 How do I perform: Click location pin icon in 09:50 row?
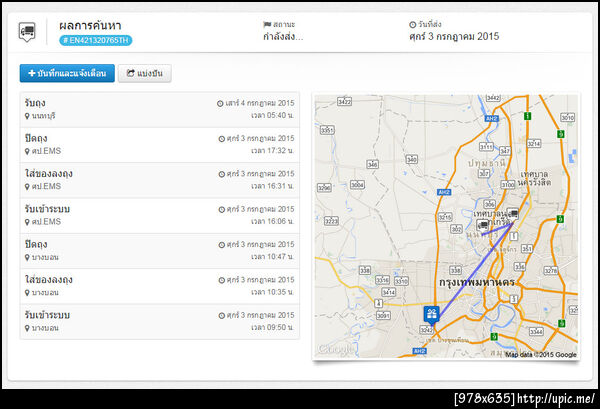click(27, 328)
